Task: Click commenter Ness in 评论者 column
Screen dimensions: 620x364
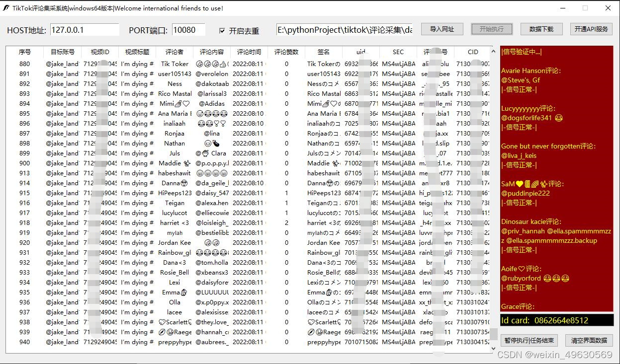Action: [175, 83]
